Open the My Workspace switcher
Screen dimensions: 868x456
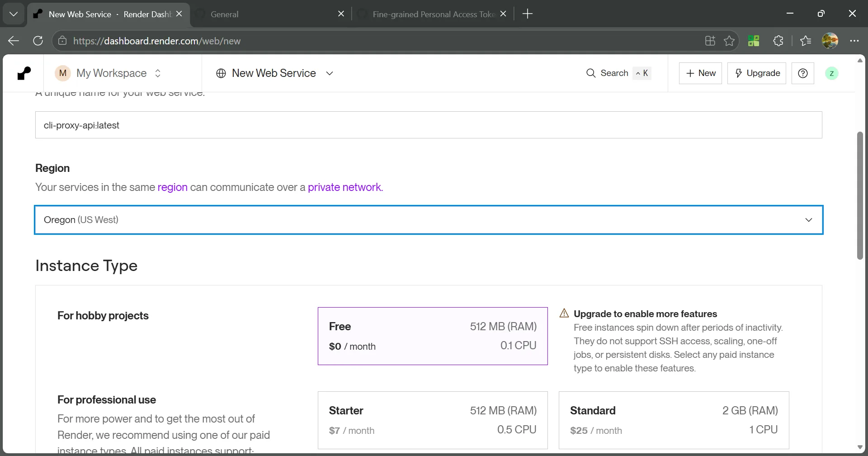click(x=108, y=73)
